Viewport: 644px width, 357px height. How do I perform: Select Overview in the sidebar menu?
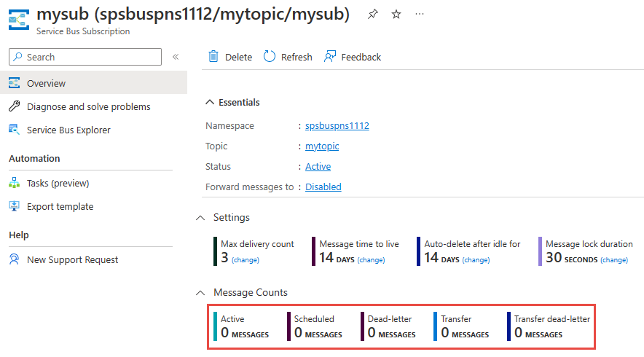coord(47,84)
